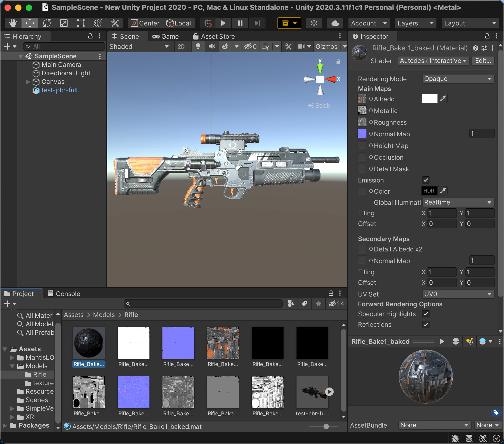The image size is (504, 444).
Task: Collapse the SampleScene tree
Action: pyautogui.click(x=20, y=56)
